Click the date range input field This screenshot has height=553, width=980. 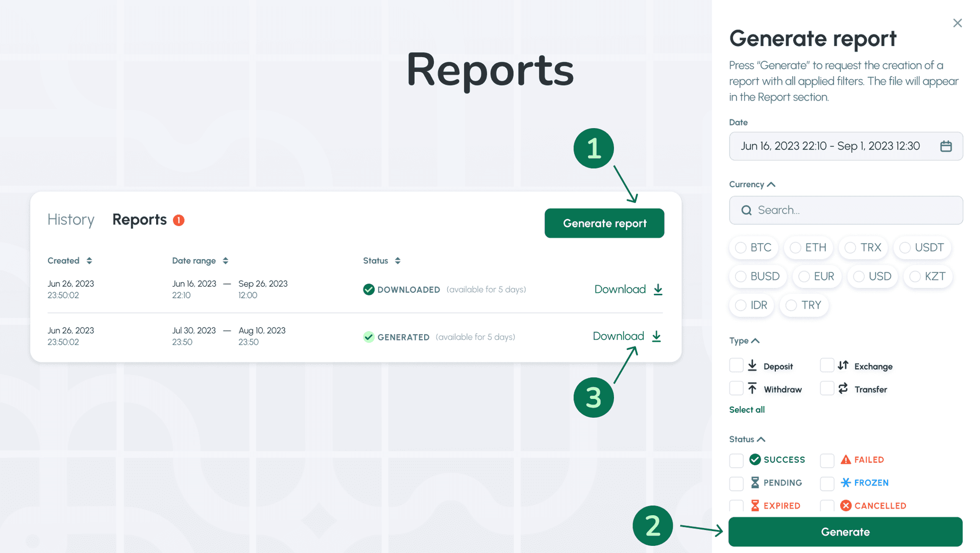pyautogui.click(x=846, y=146)
